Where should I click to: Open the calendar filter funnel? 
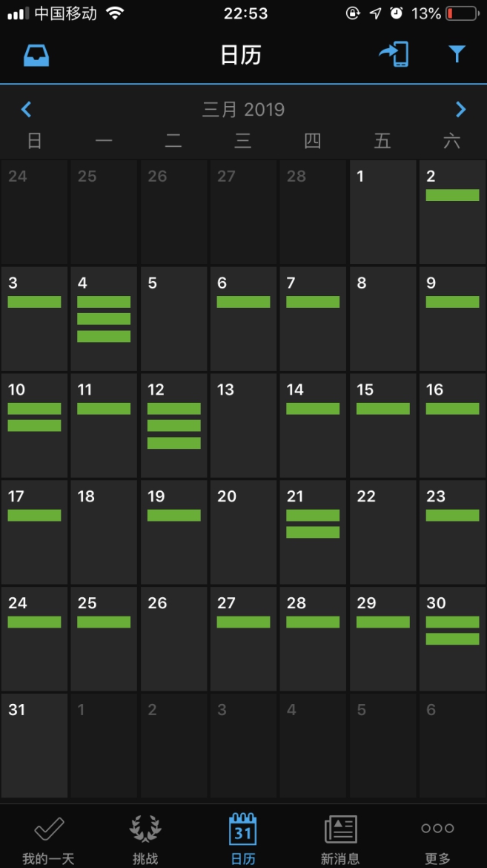(457, 54)
